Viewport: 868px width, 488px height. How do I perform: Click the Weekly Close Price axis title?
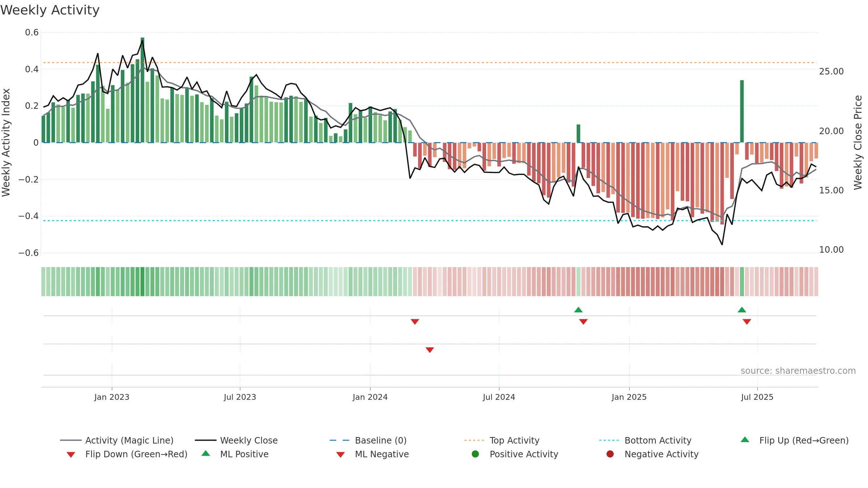858,142
